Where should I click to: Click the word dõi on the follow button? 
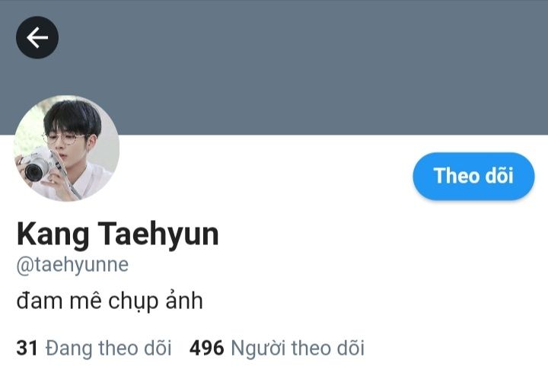click(x=499, y=175)
